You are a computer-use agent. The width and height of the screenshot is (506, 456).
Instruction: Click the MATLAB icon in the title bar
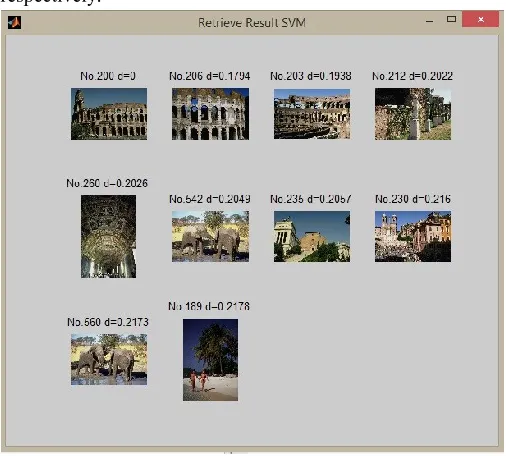tap(14, 22)
